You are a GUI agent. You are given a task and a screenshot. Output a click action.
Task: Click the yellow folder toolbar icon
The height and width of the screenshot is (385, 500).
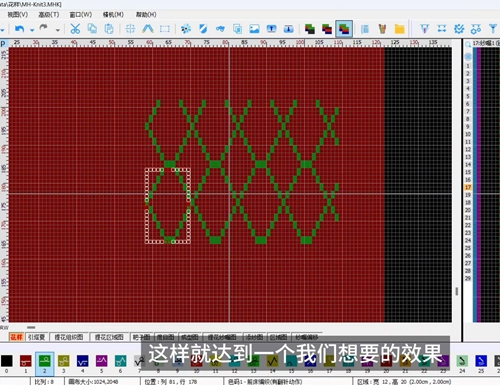[399, 29]
